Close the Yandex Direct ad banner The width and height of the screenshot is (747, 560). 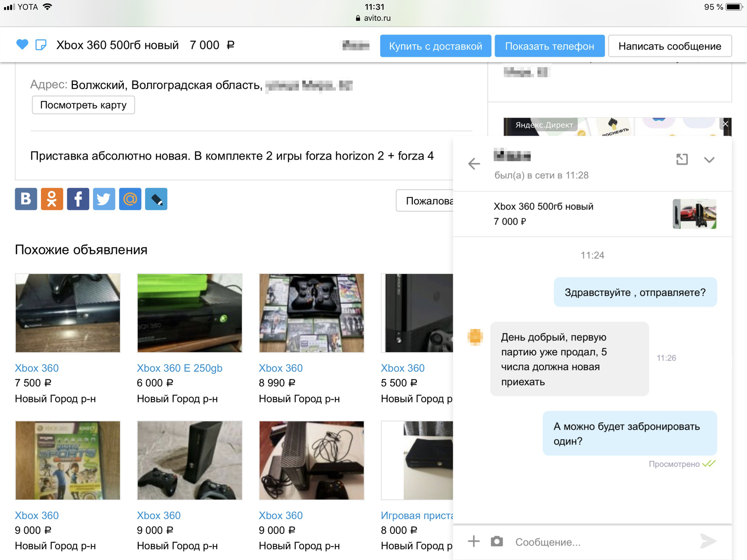point(726,124)
